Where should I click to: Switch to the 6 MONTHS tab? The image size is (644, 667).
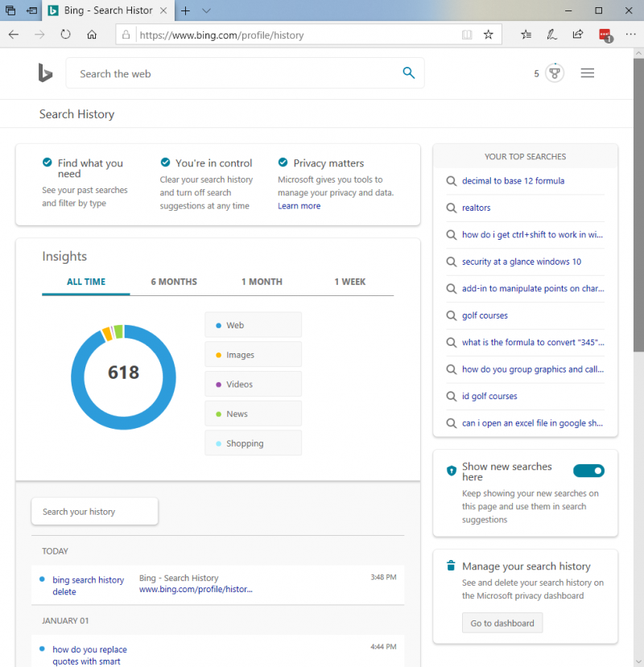[x=174, y=282]
